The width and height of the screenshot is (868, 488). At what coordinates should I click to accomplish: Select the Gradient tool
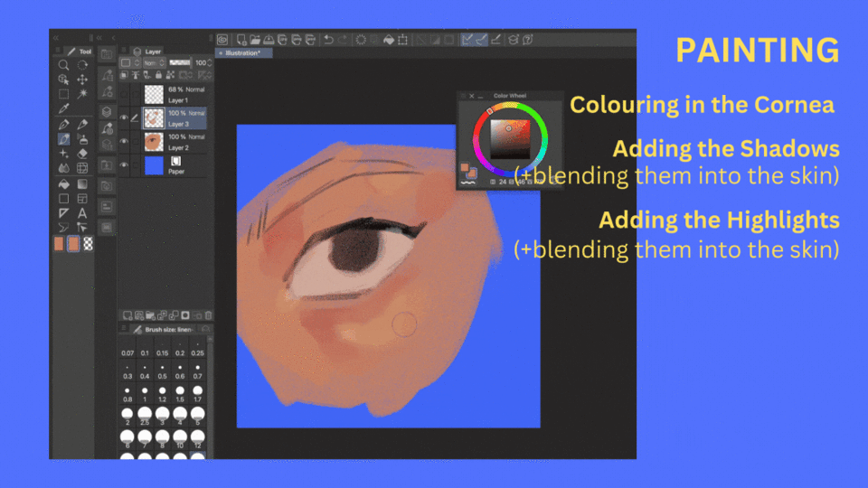tap(82, 183)
